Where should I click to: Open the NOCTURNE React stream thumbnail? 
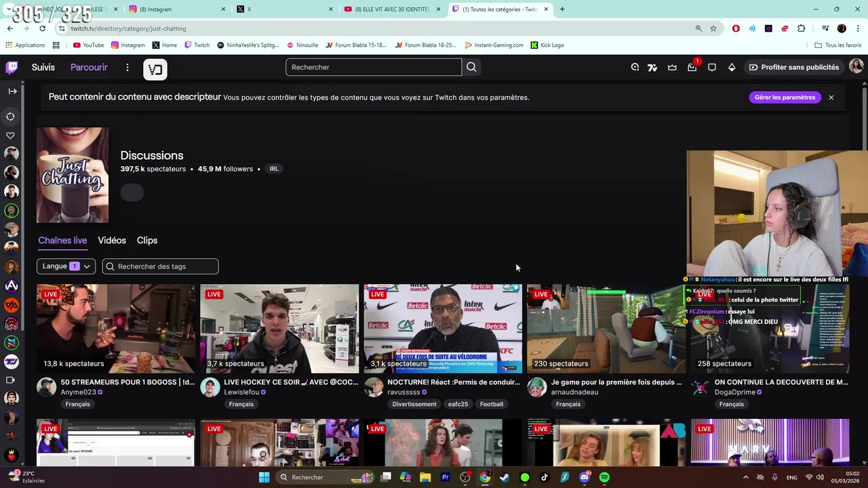point(443,329)
